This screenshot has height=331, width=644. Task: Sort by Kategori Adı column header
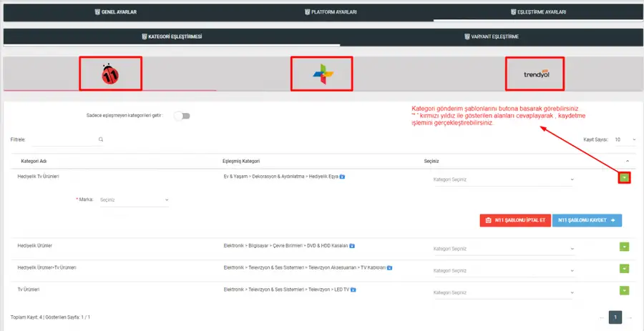click(34, 161)
